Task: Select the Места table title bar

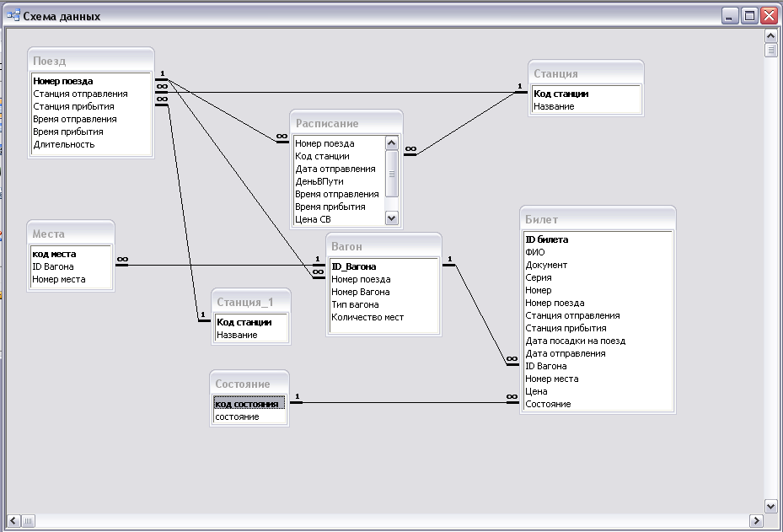Action: tap(71, 234)
